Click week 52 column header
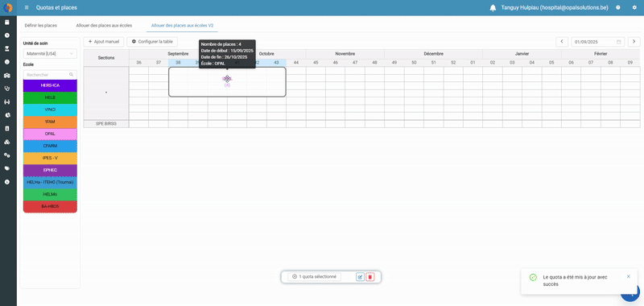The image size is (644, 306). click(x=453, y=63)
